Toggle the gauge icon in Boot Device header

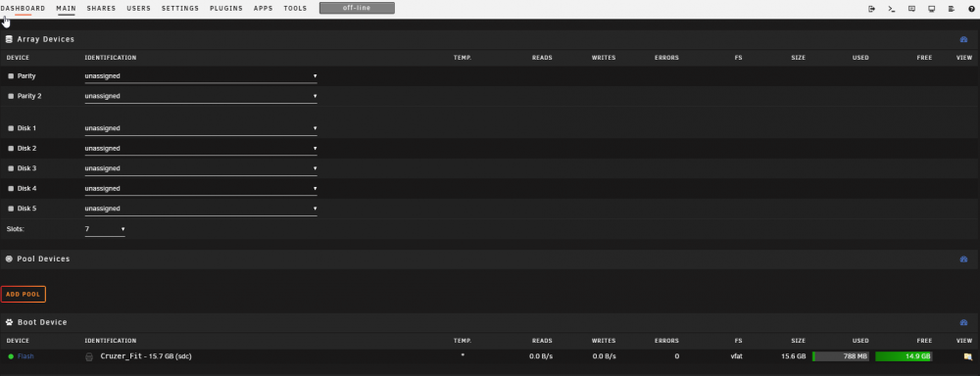[x=963, y=322]
